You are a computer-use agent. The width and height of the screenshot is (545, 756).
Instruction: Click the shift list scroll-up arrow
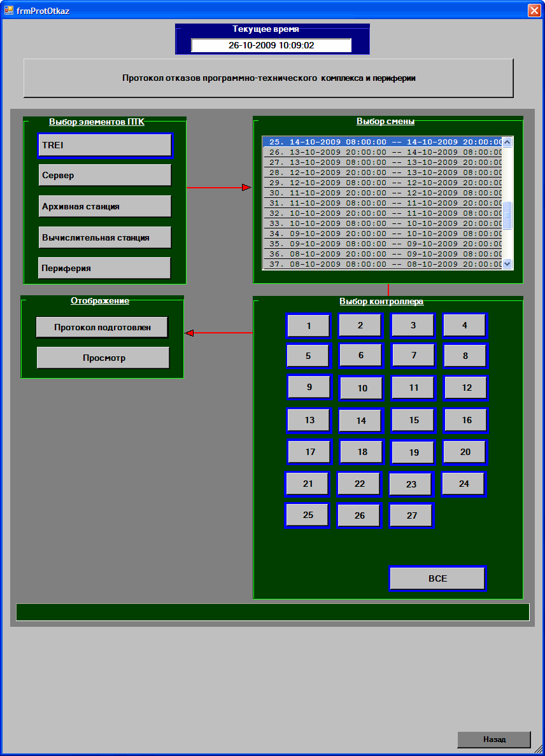507,142
